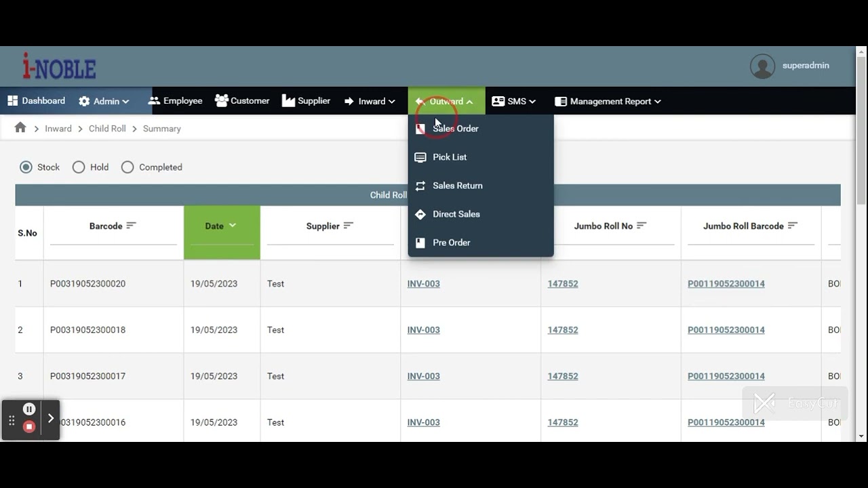868x488 pixels.
Task: Click the i-NOBLE logo
Action: pyautogui.click(x=59, y=66)
